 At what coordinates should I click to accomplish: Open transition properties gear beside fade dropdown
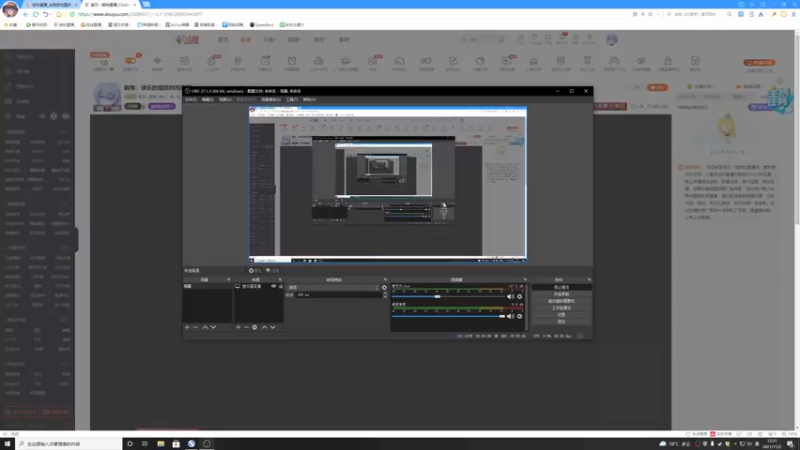tap(384, 287)
